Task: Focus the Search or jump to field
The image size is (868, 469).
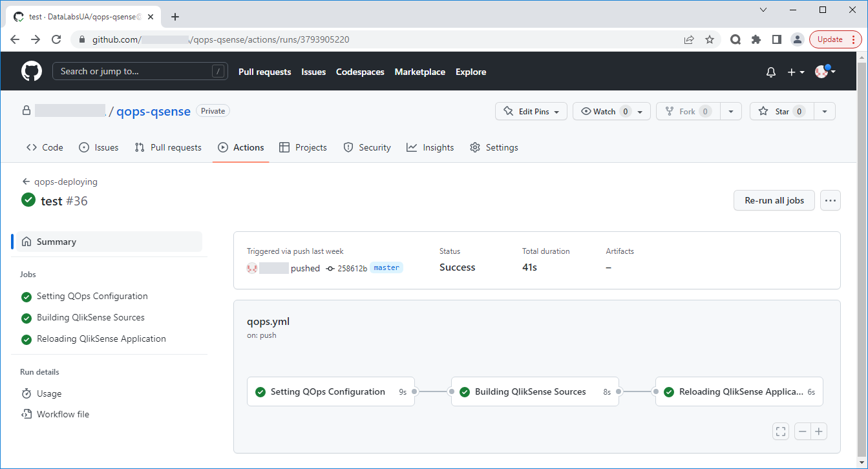Action: pos(140,72)
